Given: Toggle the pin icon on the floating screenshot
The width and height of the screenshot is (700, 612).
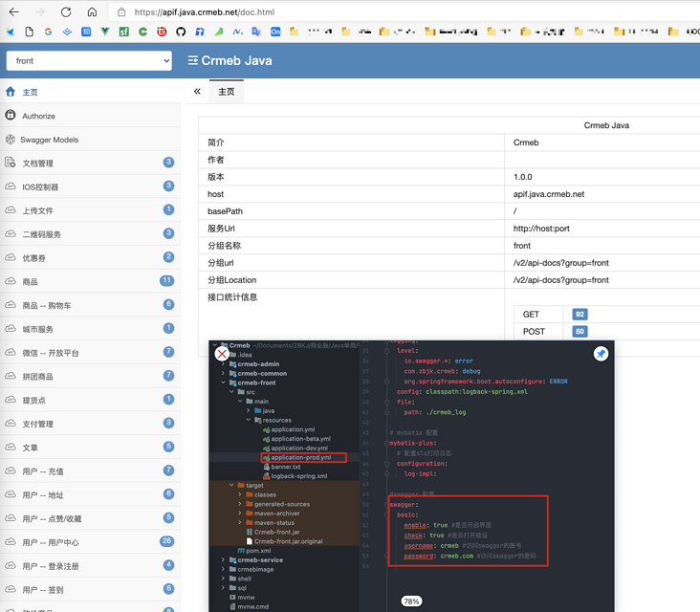Looking at the screenshot, I should coord(601,354).
